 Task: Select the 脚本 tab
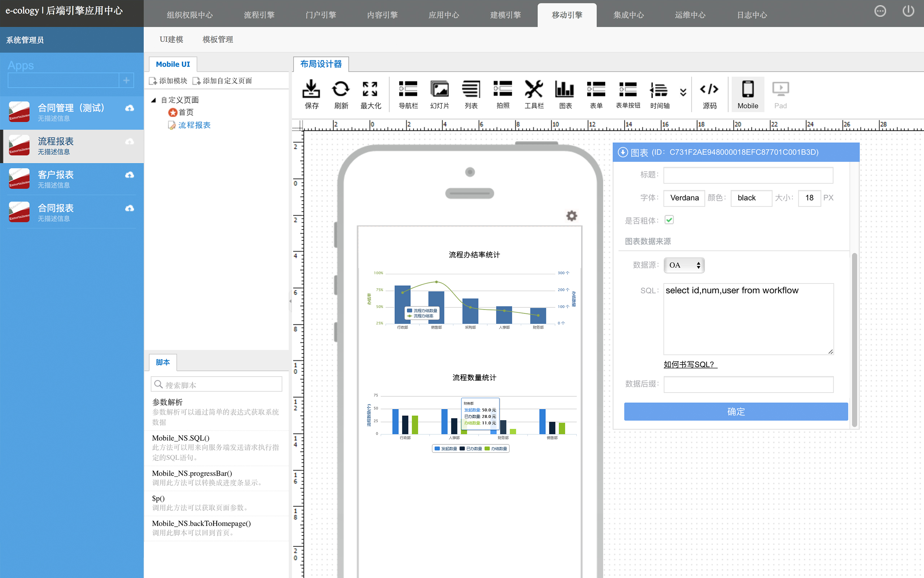coord(163,362)
